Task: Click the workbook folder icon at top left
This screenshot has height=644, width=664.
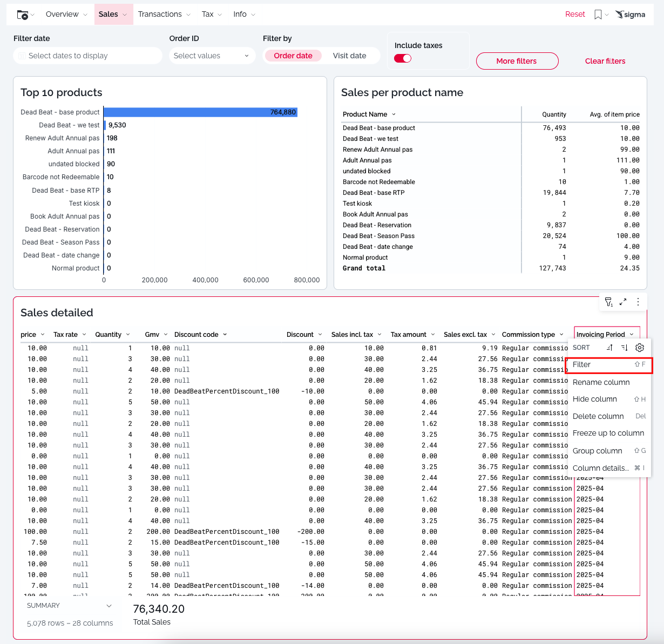Action: [23, 15]
